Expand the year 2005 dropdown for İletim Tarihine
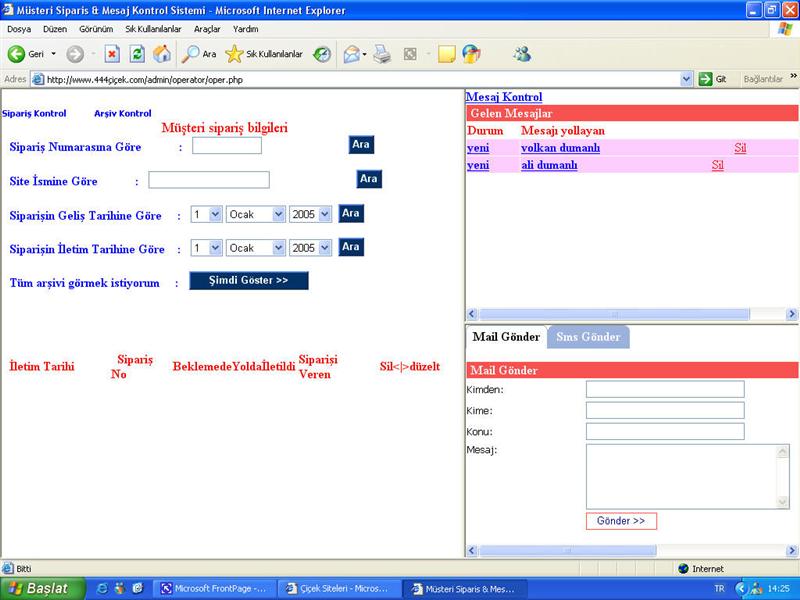800x600 pixels. (x=325, y=248)
